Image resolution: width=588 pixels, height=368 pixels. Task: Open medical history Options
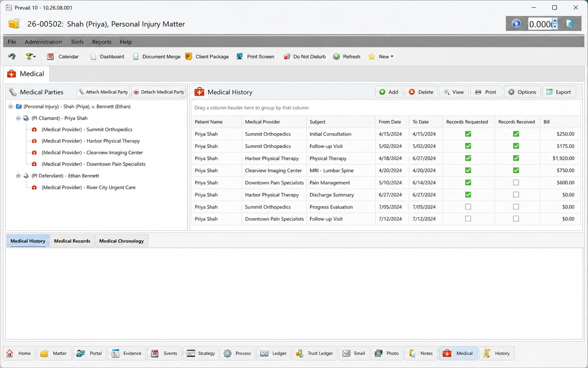pos(522,92)
